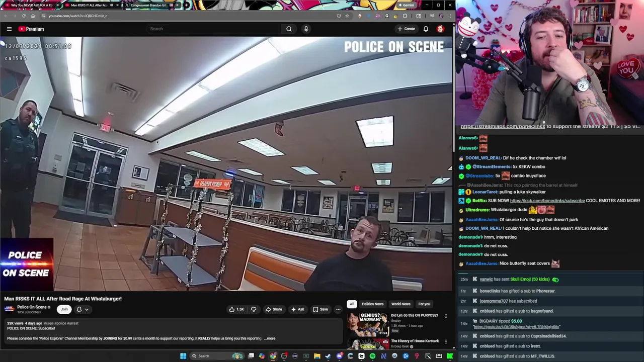Open channel notification bell dropdown

82,309
